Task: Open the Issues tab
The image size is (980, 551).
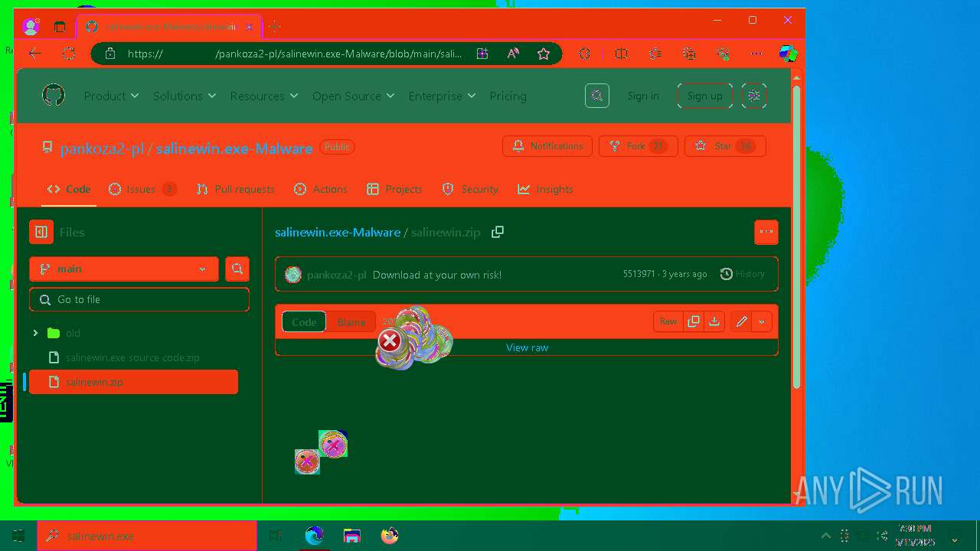Action: pos(142,189)
